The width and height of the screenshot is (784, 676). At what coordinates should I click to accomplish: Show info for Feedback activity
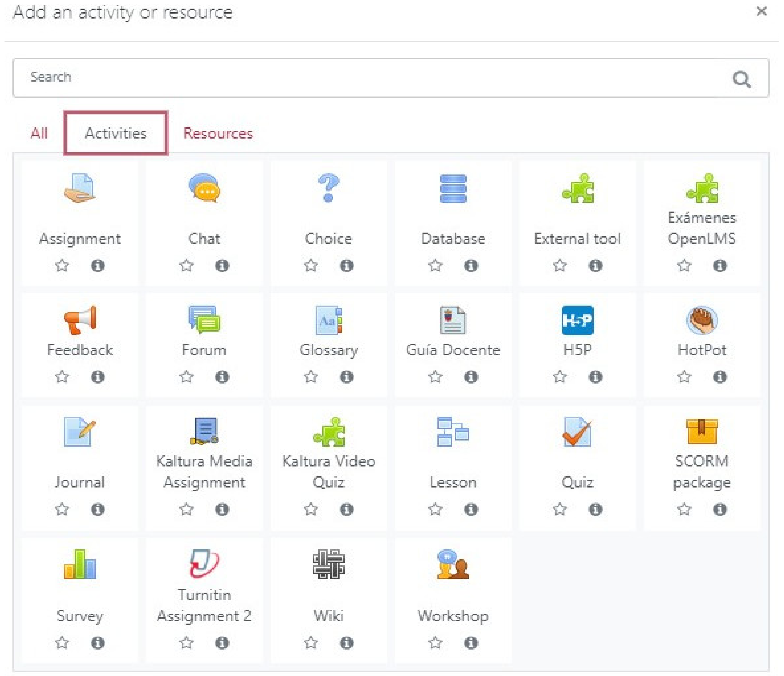tap(98, 377)
